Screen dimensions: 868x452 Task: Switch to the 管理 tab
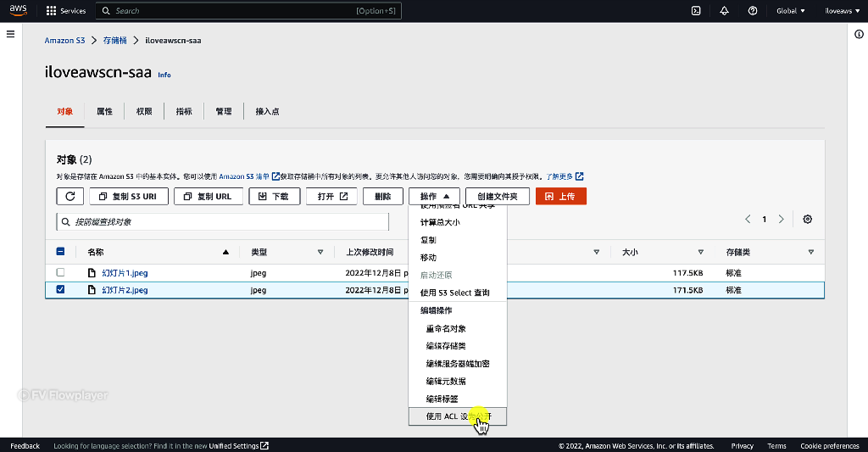(224, 111)
